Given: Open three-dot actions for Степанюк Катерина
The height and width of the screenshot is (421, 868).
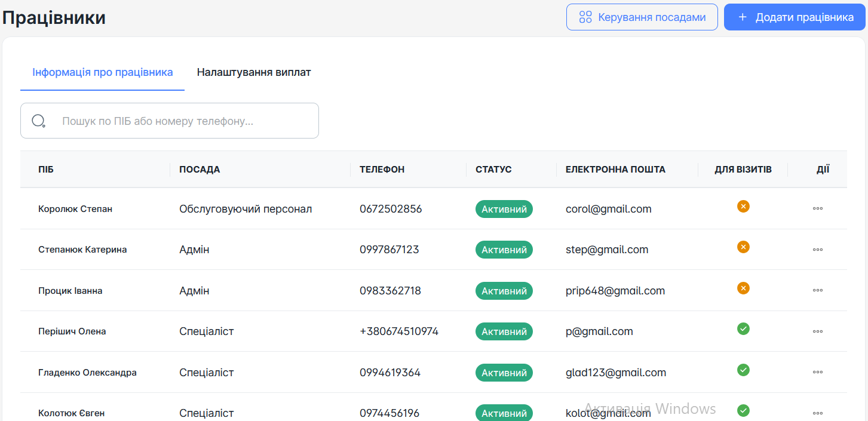Looking at the screenshot, I should [818, 250].
